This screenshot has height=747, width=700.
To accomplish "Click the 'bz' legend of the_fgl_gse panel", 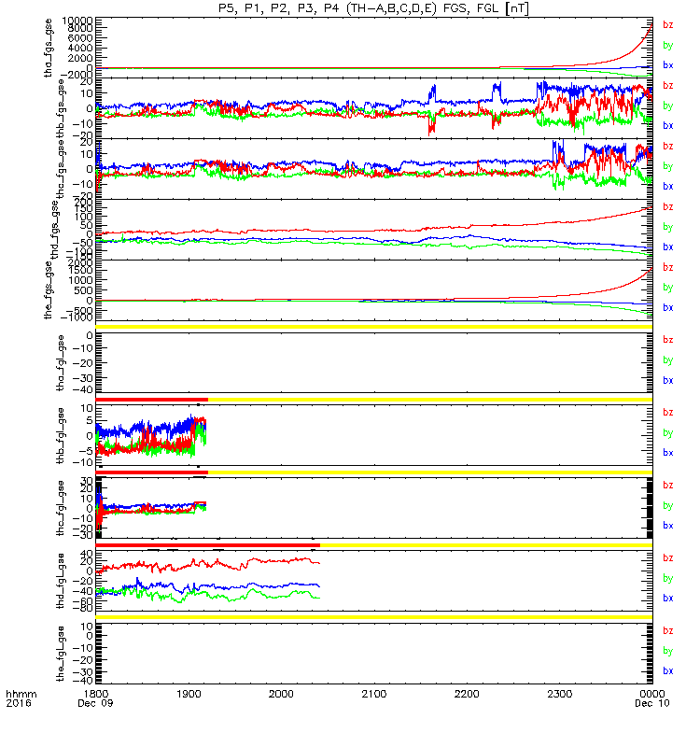I will tap(668, 631).
